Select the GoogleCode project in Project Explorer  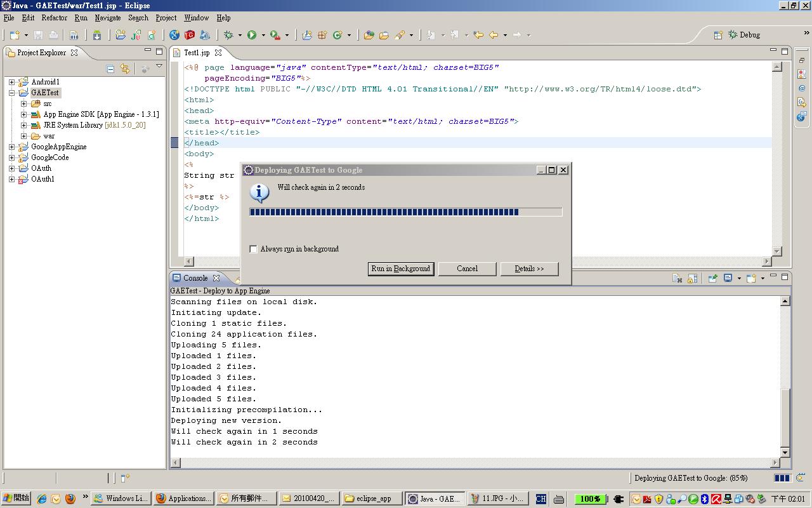[50, 157]
